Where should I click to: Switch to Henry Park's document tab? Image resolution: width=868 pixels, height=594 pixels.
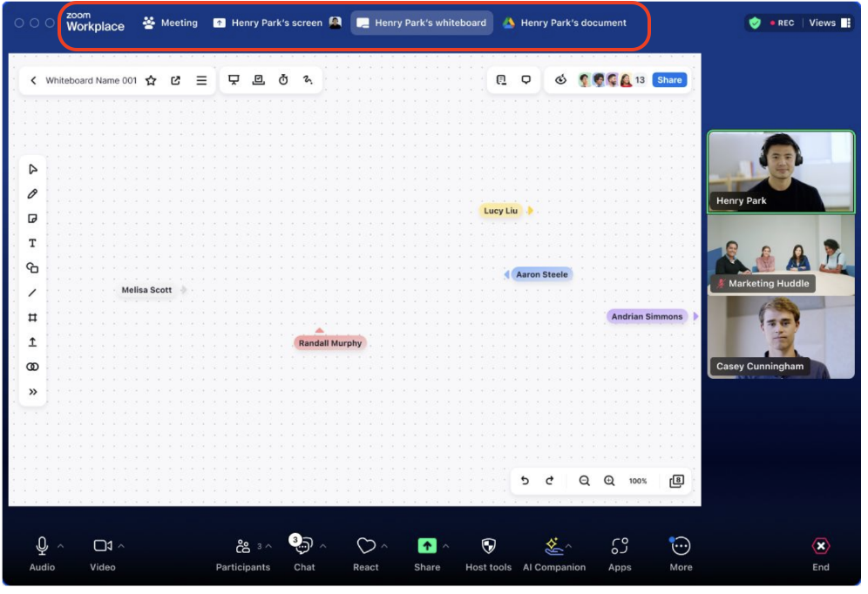point(566,23)
